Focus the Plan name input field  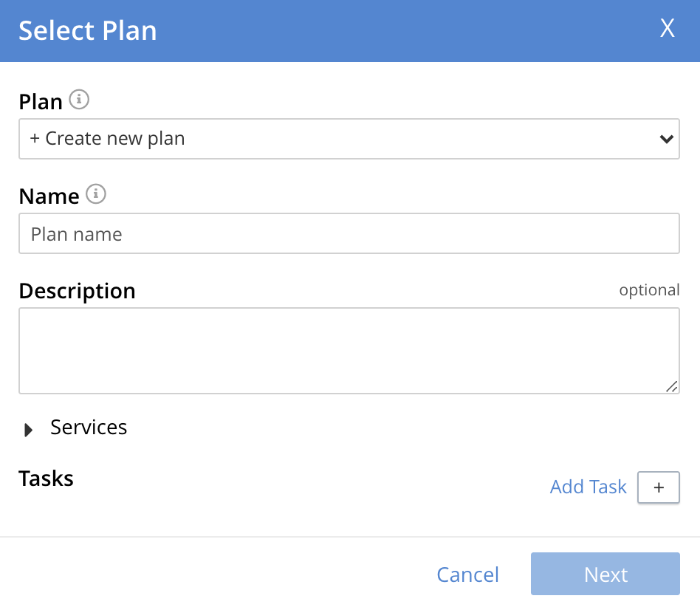pyautogui.click(x=349, y=233)
